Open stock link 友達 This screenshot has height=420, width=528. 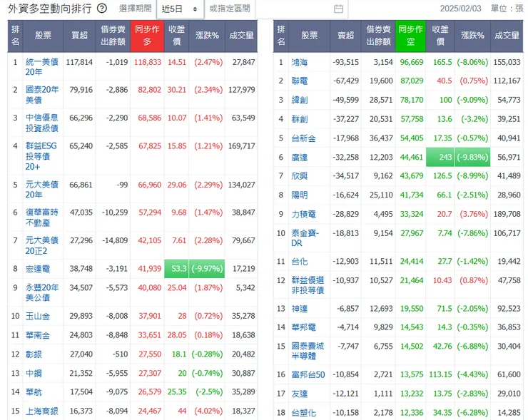coord(300,394)
